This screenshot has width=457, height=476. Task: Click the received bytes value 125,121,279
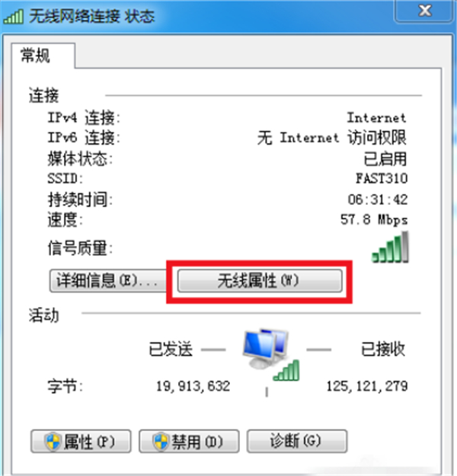367,386
